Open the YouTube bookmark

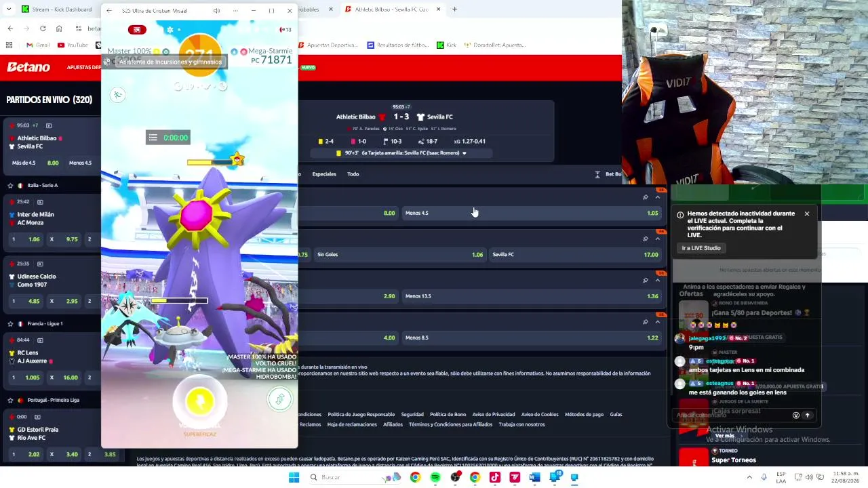(73, 45)
